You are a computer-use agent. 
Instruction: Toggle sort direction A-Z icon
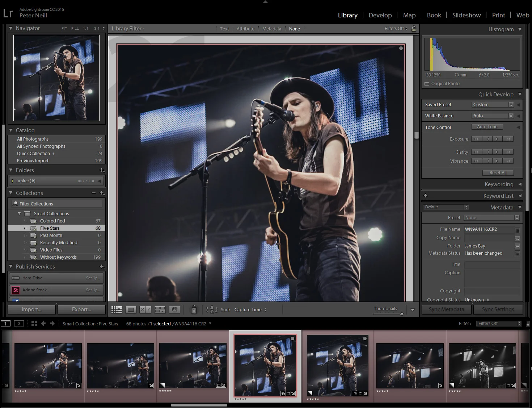pyautogui.click(x=212, y=309)
